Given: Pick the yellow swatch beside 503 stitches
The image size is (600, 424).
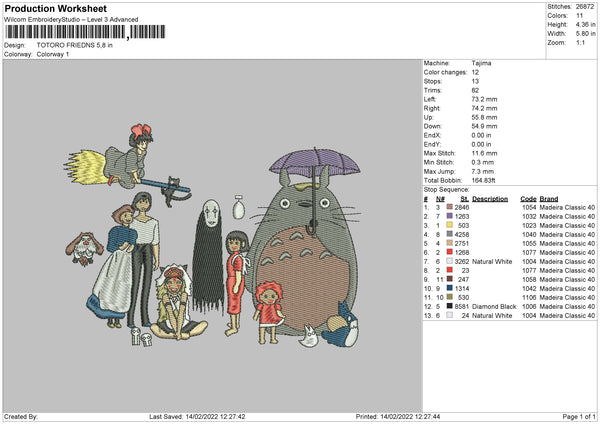Looking at the screenshot, I should [450, 225].
